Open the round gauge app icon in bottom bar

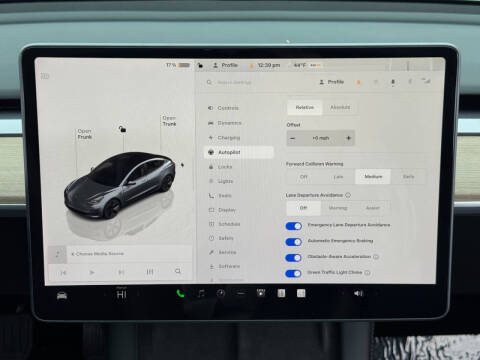pos(221,293)
